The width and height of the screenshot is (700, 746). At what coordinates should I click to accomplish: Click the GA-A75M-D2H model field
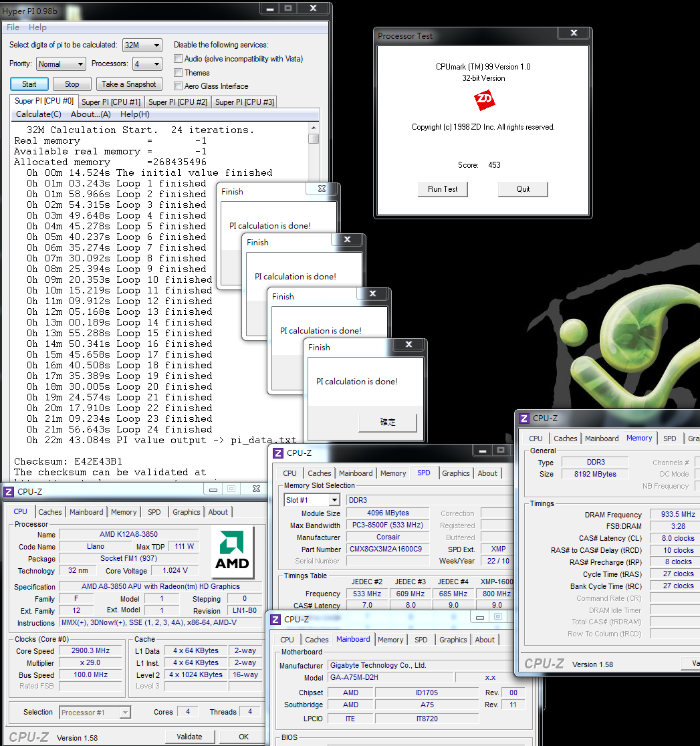click(390, 678)
